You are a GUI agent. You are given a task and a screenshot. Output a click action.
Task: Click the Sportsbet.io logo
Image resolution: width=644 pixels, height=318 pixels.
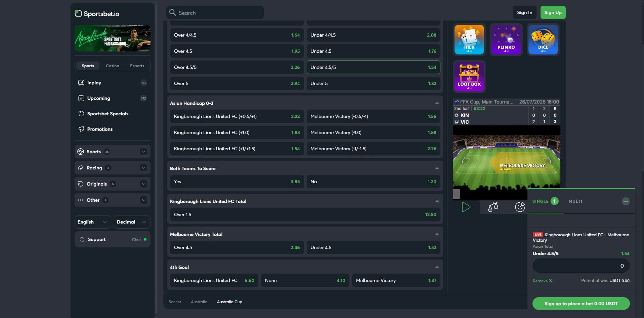click(97, 14)
